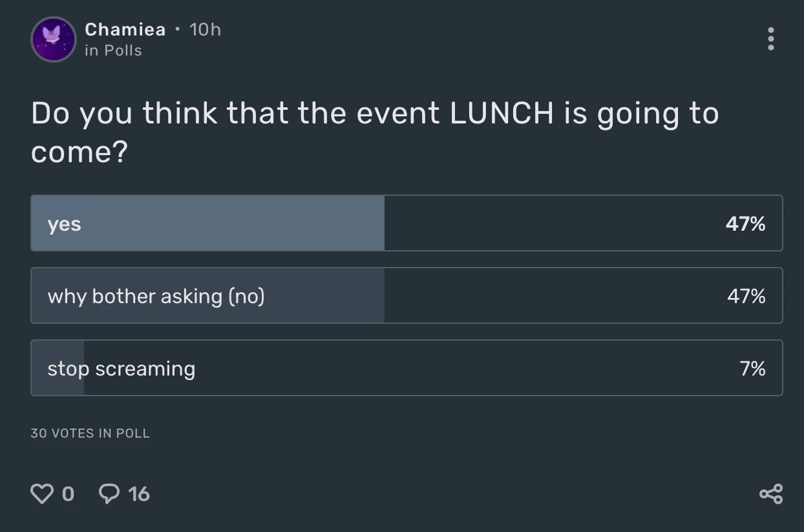Click the 10h post timestamp
The width and height of the screenshot is (804, 532).
206,29
